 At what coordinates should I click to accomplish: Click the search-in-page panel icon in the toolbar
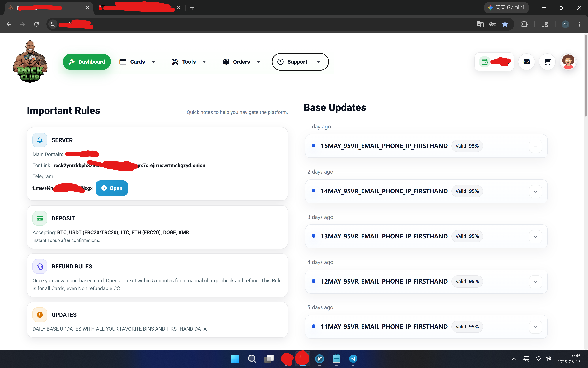tap(545, 24)
